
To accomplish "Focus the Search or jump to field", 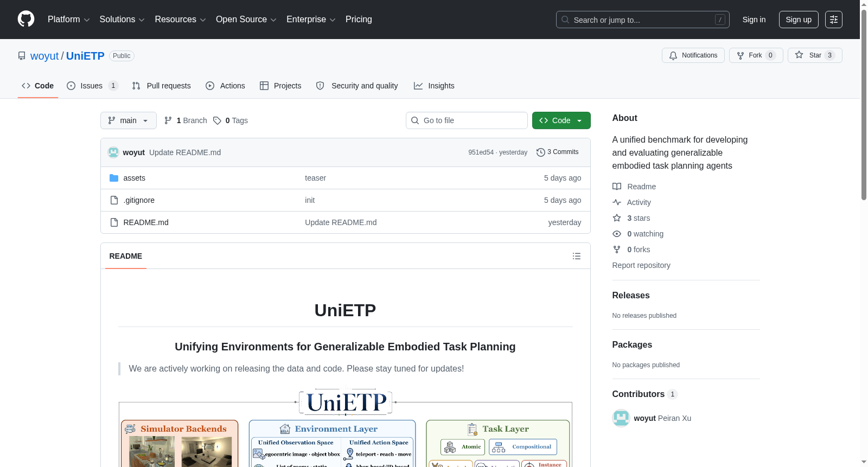I will [x=642, y=20].
